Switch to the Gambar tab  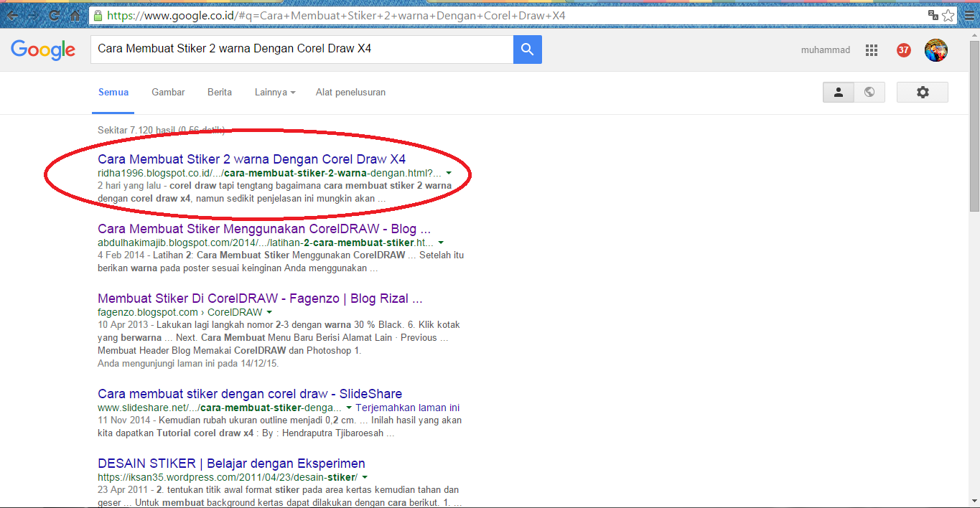[x=168, y=93]
